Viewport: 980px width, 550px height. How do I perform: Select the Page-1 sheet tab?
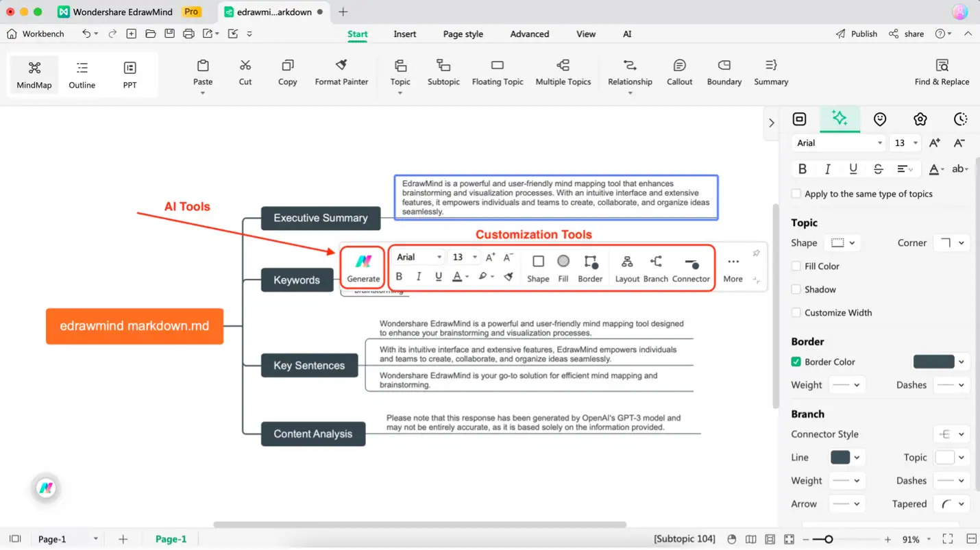pyautogui.click(x=171, y=539)
